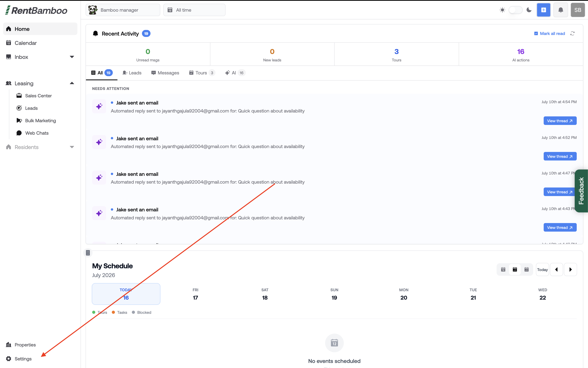588x368 pixels.
Task: Toggle the light/dark mode switch
Action: click(515, 10)
